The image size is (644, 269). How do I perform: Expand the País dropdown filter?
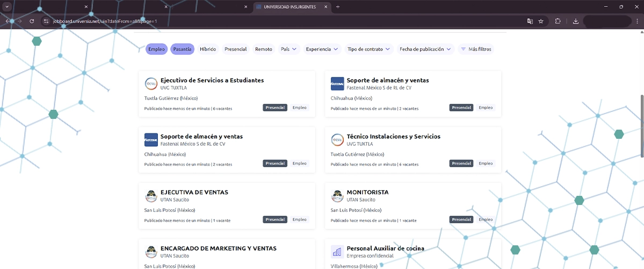click(x=288, y=49)
